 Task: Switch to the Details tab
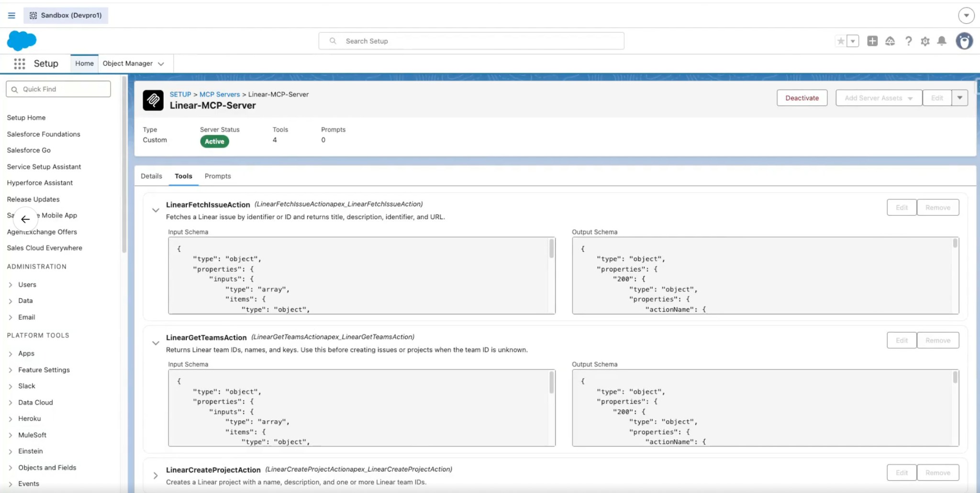(x=151, y=176)
